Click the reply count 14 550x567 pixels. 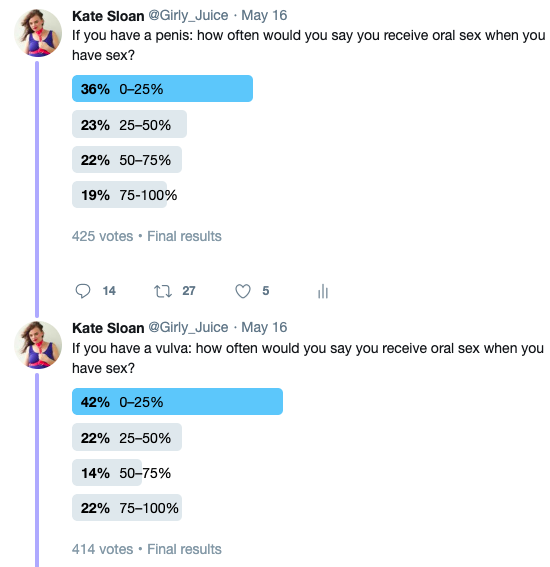coord(109,291)
